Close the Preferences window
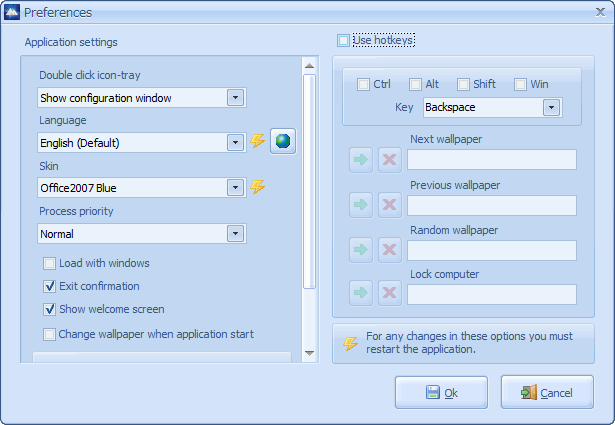 pyautogui.click(x=600, y=12)
